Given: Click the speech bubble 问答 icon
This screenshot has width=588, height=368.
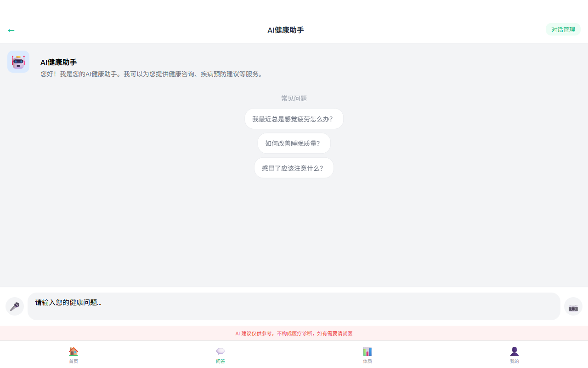Looking at the screenshot, I should point(220,351).
